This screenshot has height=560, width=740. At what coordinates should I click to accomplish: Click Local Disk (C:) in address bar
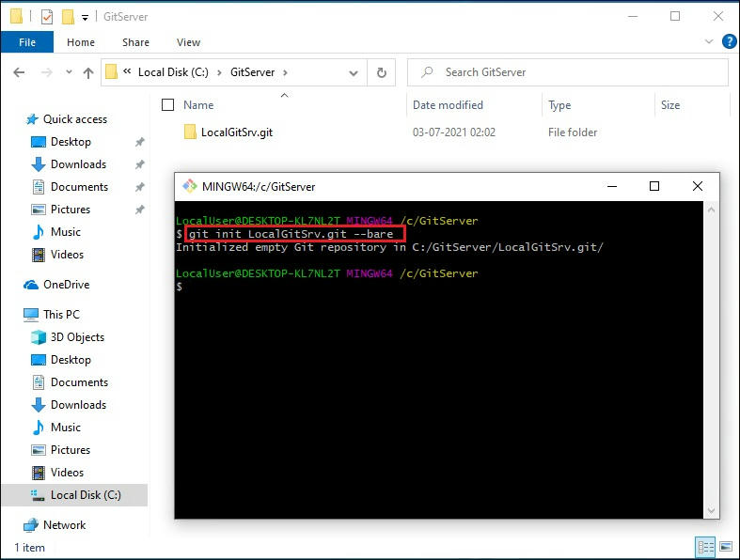coord(173,72)
